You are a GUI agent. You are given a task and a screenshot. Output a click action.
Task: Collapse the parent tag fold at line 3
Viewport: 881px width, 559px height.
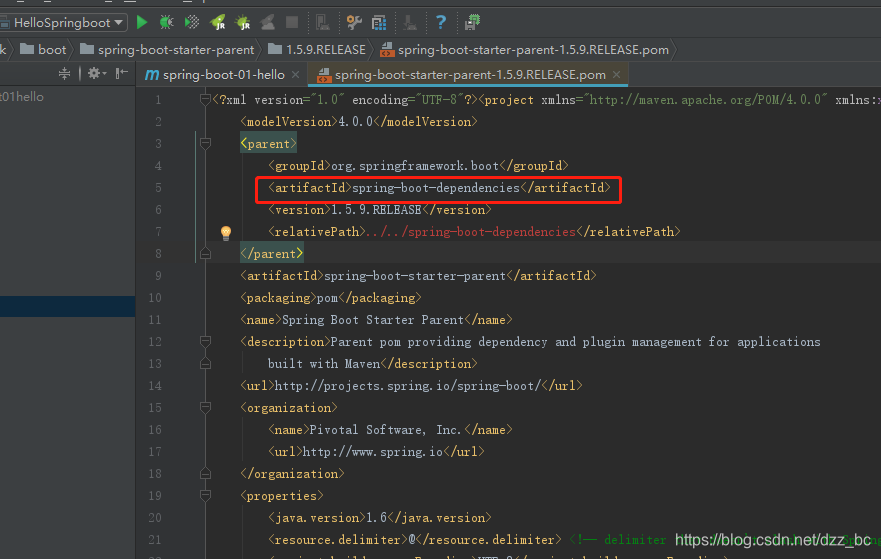click(x=205, y=144)
